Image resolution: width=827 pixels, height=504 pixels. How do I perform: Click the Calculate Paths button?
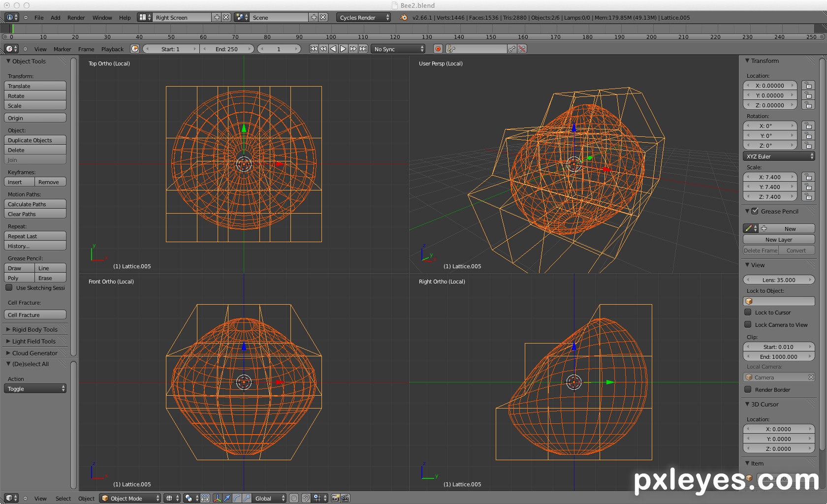[35, 204]
